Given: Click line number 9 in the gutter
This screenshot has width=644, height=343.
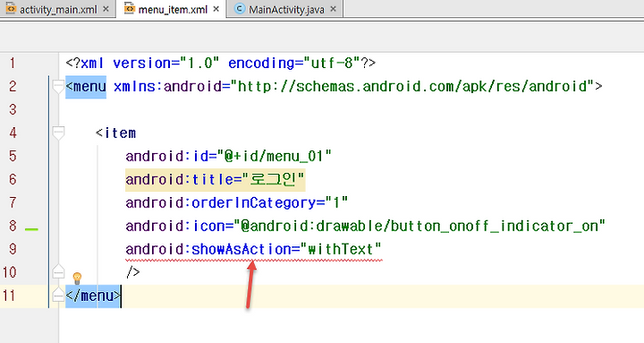Looking at the screenshot, I should coord(13,249).
